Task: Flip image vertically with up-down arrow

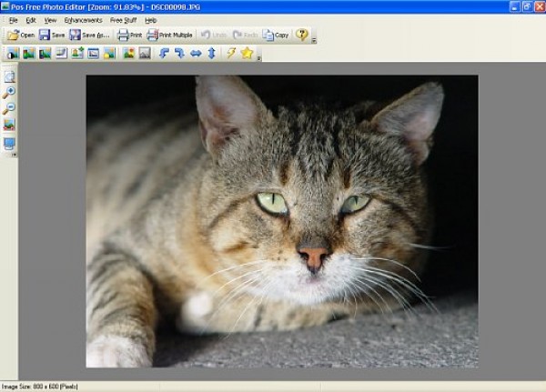Action: pyautogui.click(x=212, y=54)
